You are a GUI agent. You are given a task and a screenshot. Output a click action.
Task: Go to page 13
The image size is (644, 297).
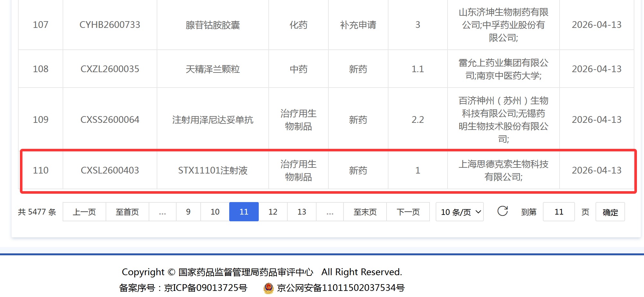(x=301, y=212)
